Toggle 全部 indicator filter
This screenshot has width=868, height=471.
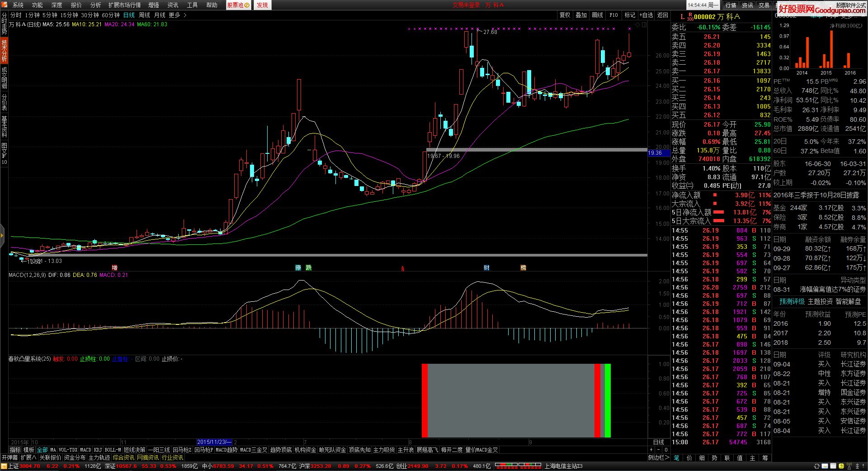point(42,450)
